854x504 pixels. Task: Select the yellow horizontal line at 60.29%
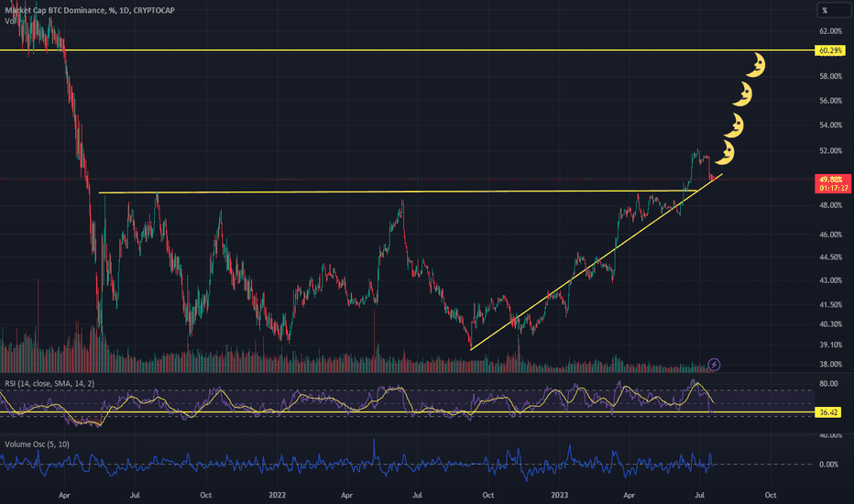click(408, 50)
